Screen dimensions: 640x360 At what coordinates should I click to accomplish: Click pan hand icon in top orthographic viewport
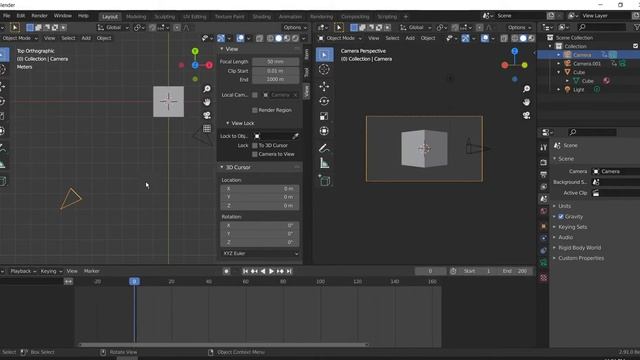[x=207, y=102]
